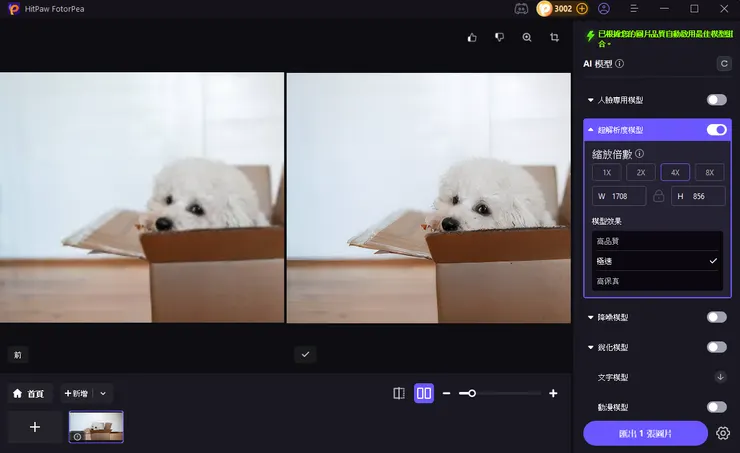Download the text model
This screenshot has width=740, height=453.
point(720,377)
